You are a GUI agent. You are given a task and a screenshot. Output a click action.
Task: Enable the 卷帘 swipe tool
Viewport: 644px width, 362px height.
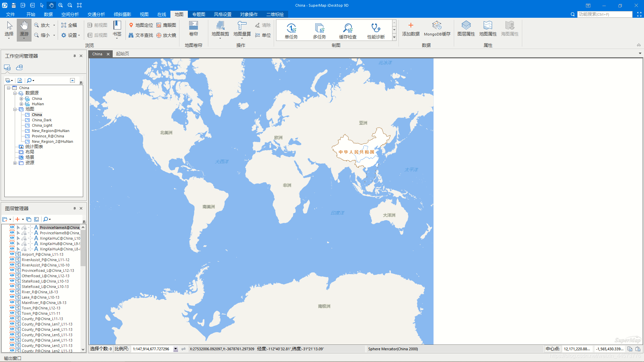click(194, 29)
